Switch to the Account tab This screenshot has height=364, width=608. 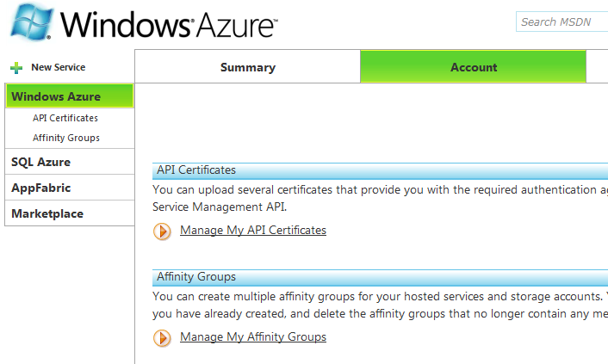[x=473, y=66]
